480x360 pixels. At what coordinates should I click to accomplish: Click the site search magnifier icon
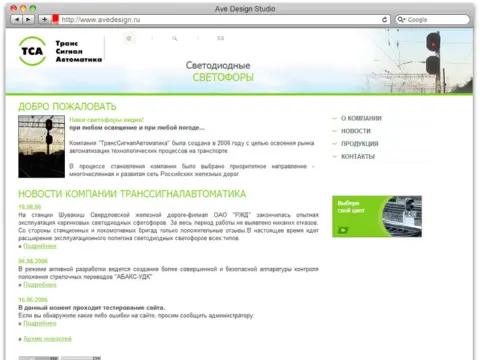click(175, 38)
